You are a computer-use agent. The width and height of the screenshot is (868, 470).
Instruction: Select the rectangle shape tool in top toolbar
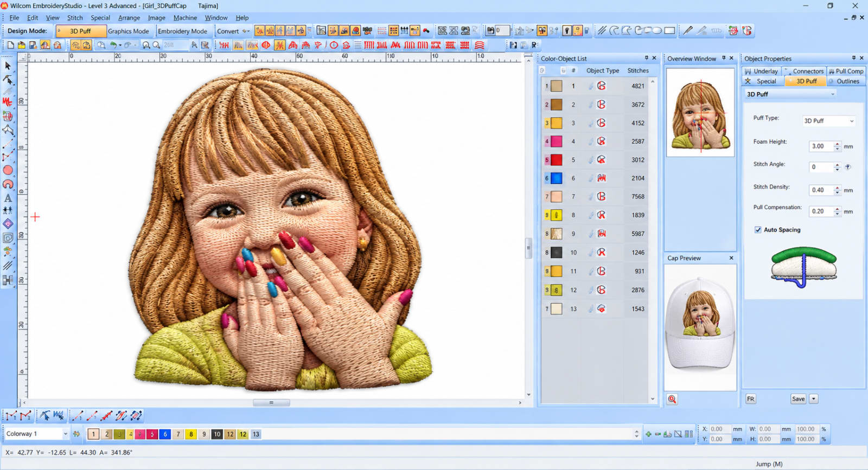(x=669, y=30)
